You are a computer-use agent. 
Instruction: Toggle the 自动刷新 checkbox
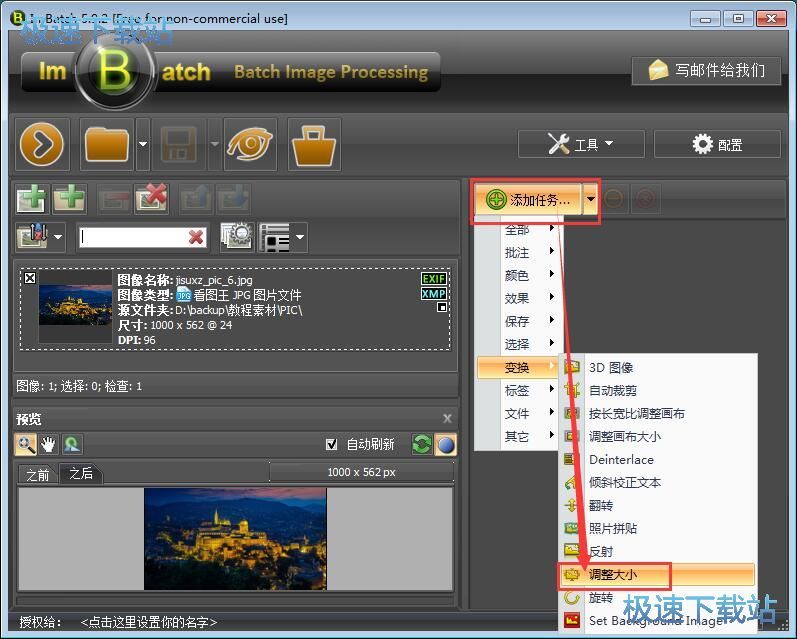pyautogui.click(x=331, y=445)
